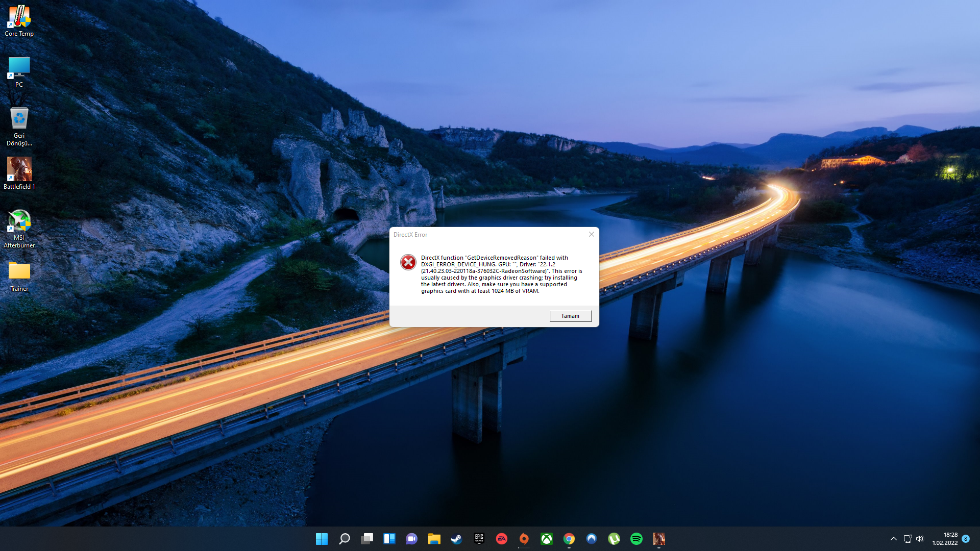Image resolution: width=980 pixels, height=551 pixels.
Task: Open Origin from the taskbar
Action: coord(524,539)
